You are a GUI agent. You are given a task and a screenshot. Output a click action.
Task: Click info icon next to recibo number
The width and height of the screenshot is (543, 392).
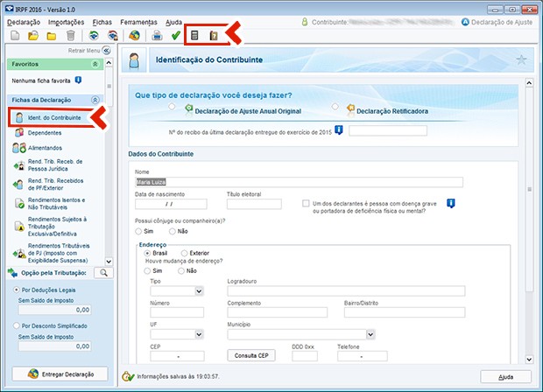(x=339, y=130)
